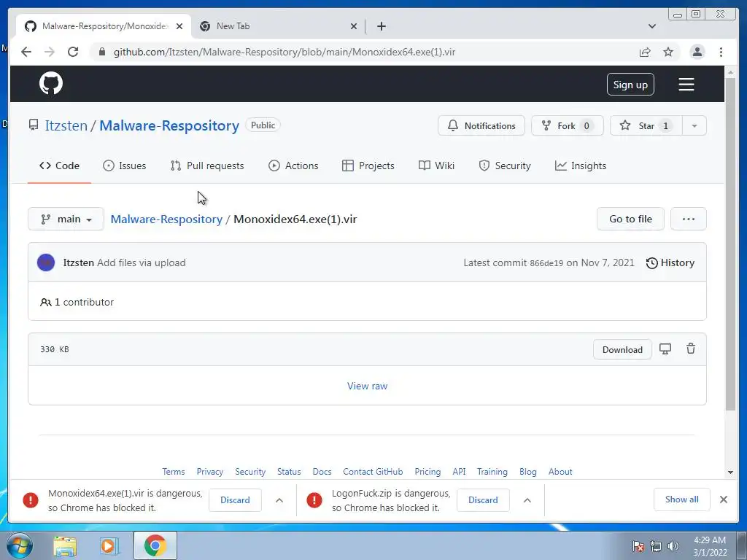The height and width of the screenshot is (560, 747).
Task: Click the Notifications button
Action: click(481, 125)
